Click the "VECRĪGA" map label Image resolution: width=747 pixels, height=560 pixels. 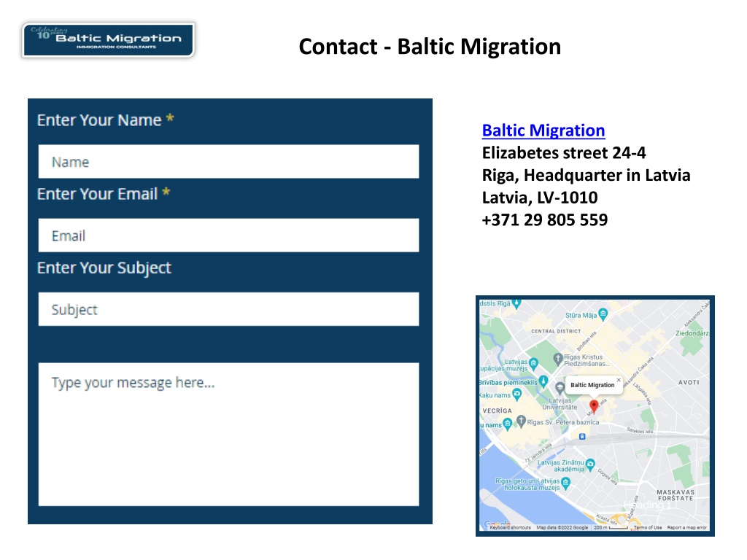click(497, 411)
